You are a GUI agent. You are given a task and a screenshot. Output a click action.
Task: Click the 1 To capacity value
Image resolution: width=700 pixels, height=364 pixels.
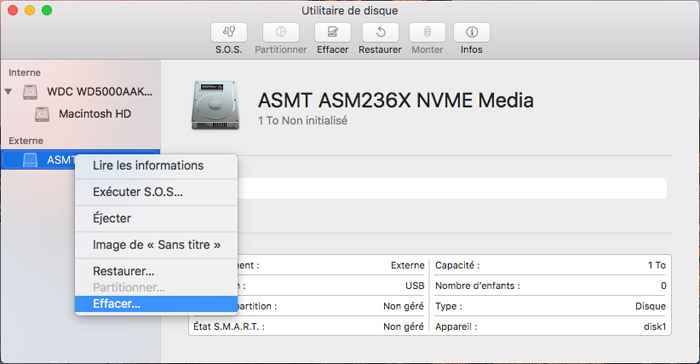pos(657,265)
